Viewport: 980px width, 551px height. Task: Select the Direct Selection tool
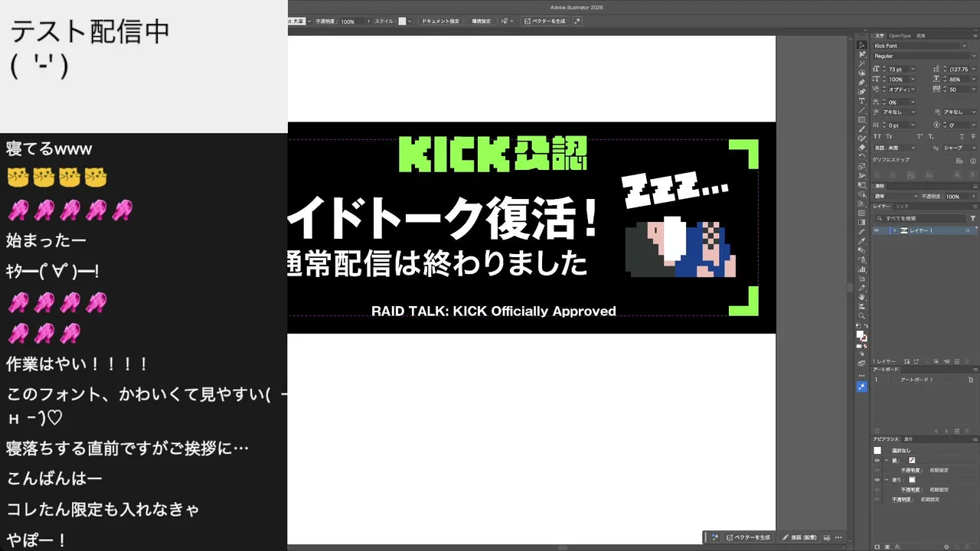861,54
